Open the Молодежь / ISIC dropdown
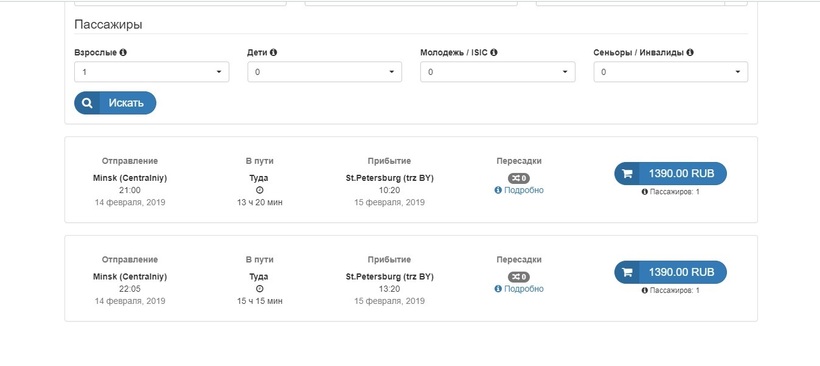This screenshot has width=820, height=366. pos(498,72)
